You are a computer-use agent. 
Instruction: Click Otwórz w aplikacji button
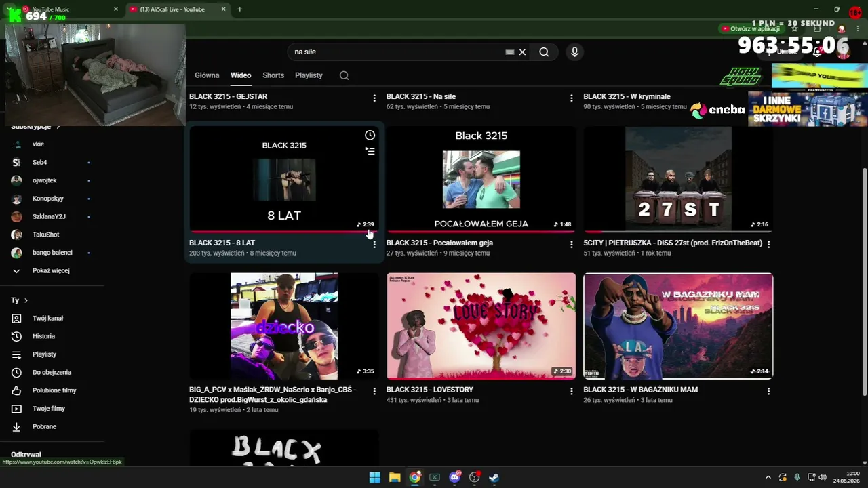(751, 28)
